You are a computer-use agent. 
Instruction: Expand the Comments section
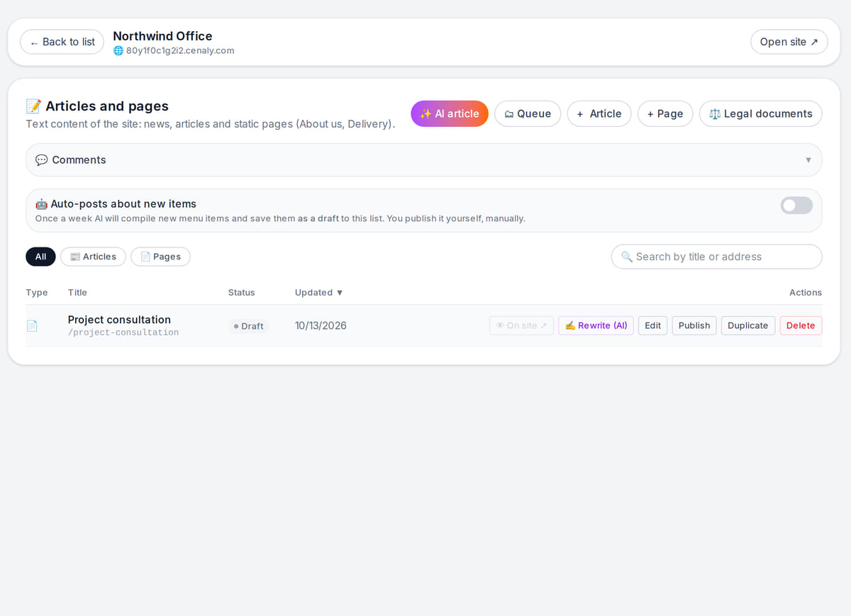pos(424,160)
